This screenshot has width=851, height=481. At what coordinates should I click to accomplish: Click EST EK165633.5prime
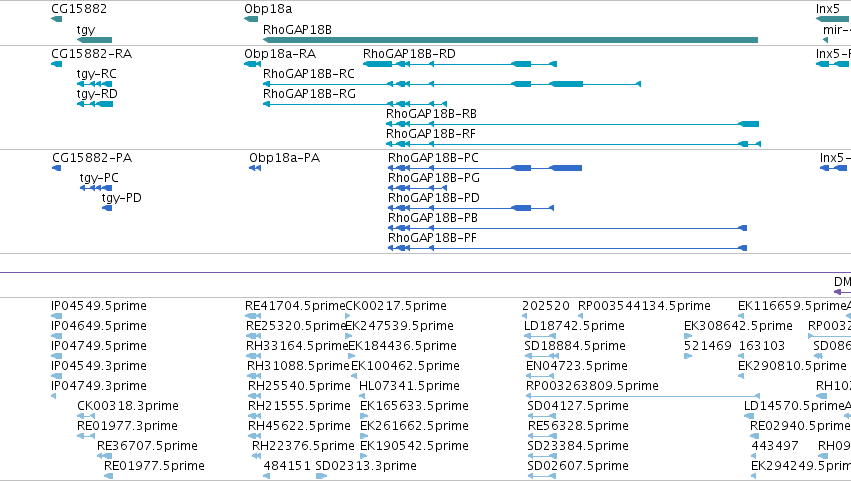click(415, 407)
